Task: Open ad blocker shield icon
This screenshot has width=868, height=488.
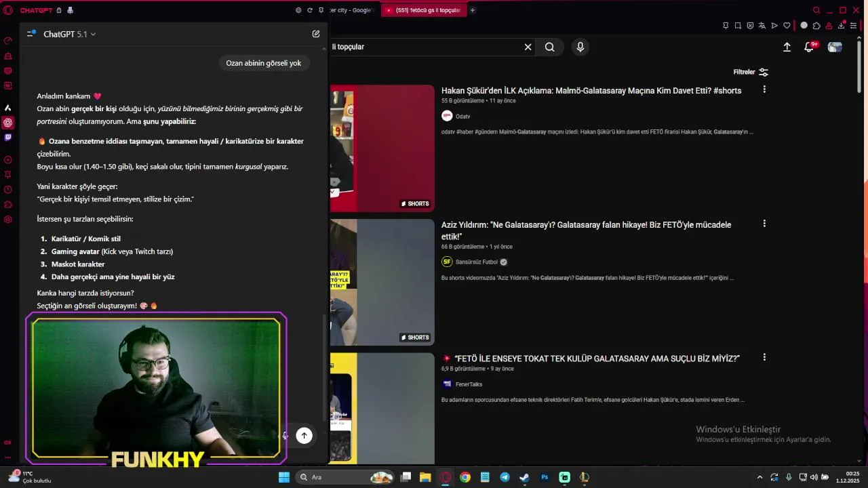Action: tap(750, 26)
